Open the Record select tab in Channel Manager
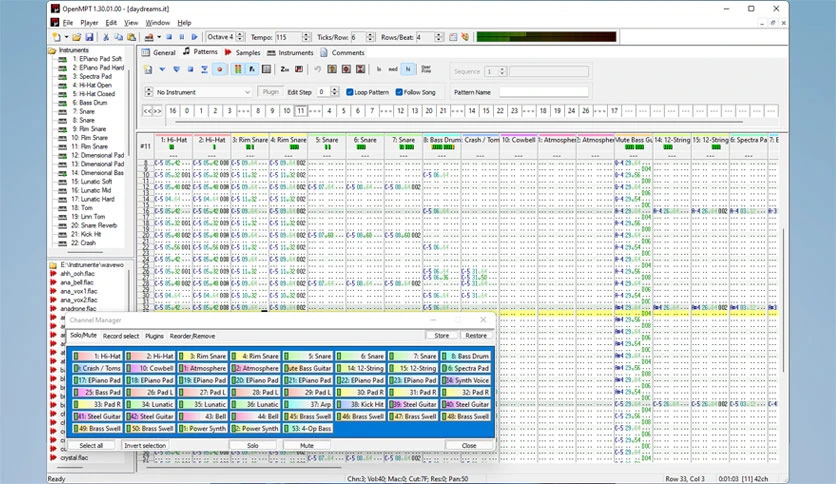 tap(121, 336)
